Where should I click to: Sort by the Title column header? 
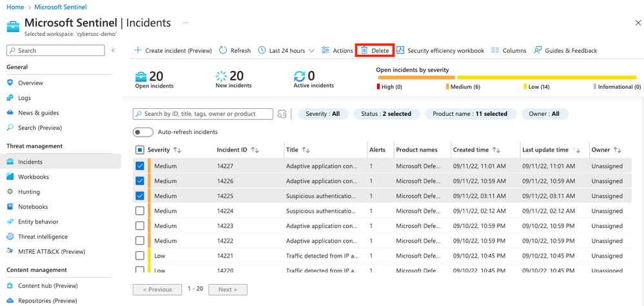pos(298,149)
